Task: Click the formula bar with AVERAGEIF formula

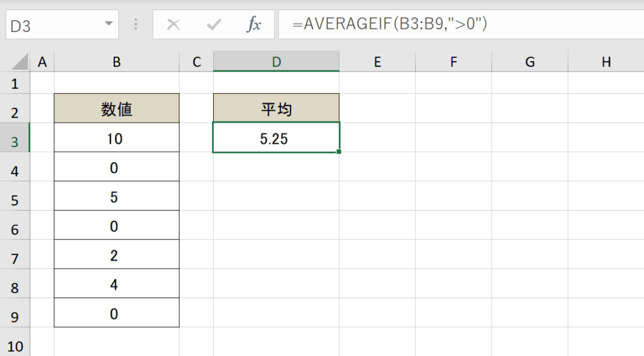Action: 461,25
